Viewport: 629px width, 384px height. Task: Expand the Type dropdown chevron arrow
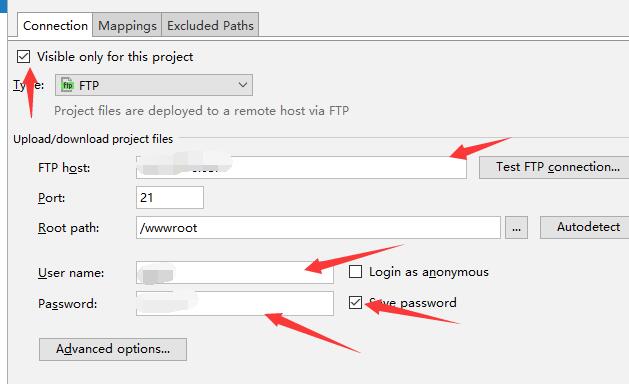(242, 85)
